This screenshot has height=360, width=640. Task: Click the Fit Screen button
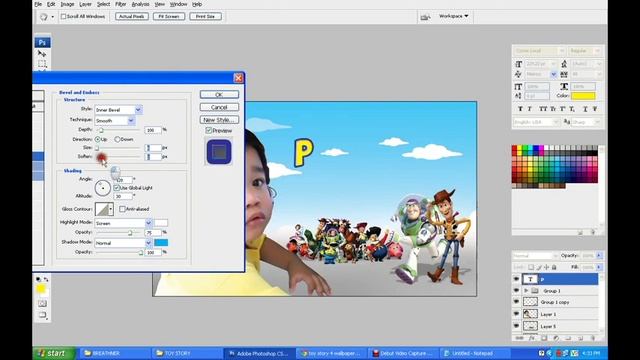(x=169, y=17)
